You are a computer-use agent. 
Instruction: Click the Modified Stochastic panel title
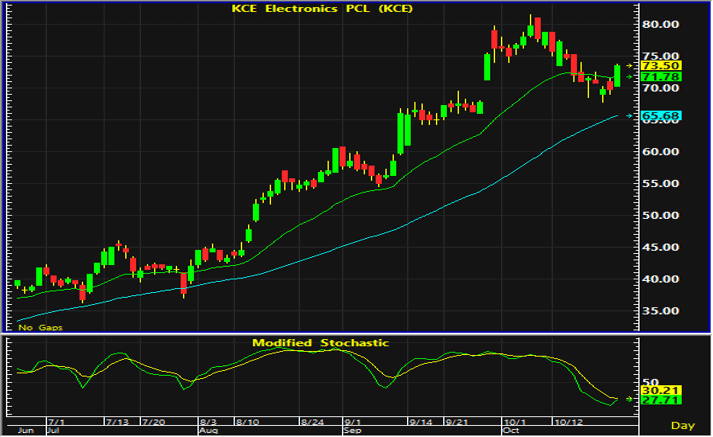[321, 343]
